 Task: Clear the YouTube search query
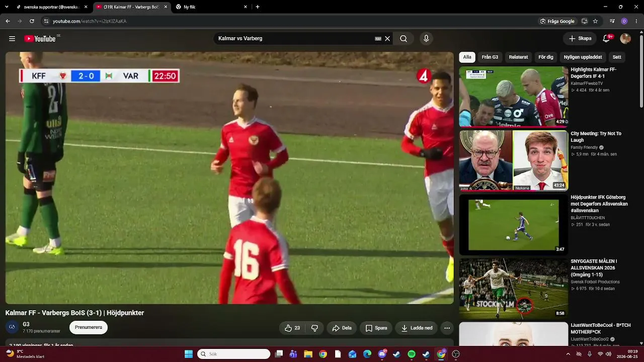click(387, 39)
